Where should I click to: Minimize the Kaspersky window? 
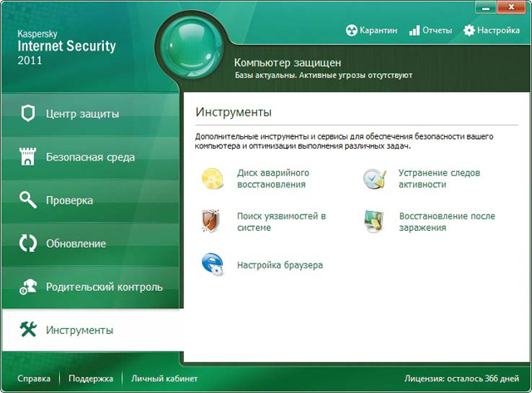(x=485, y=7)
